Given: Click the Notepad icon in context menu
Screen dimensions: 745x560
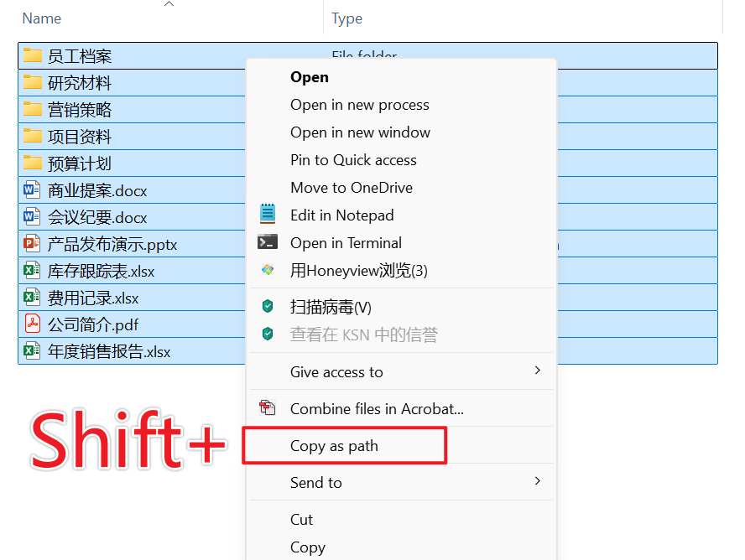Looking at the screenshot, I should (x=268, y=214).
